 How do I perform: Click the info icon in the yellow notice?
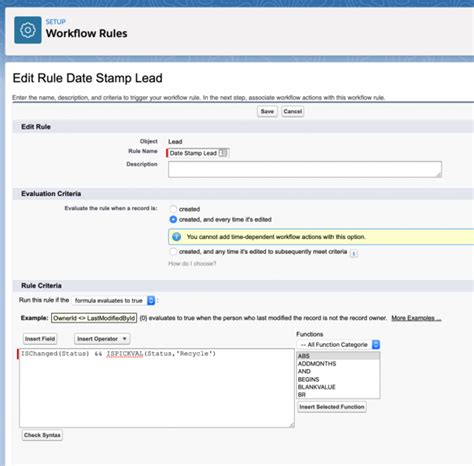point(176,237)
